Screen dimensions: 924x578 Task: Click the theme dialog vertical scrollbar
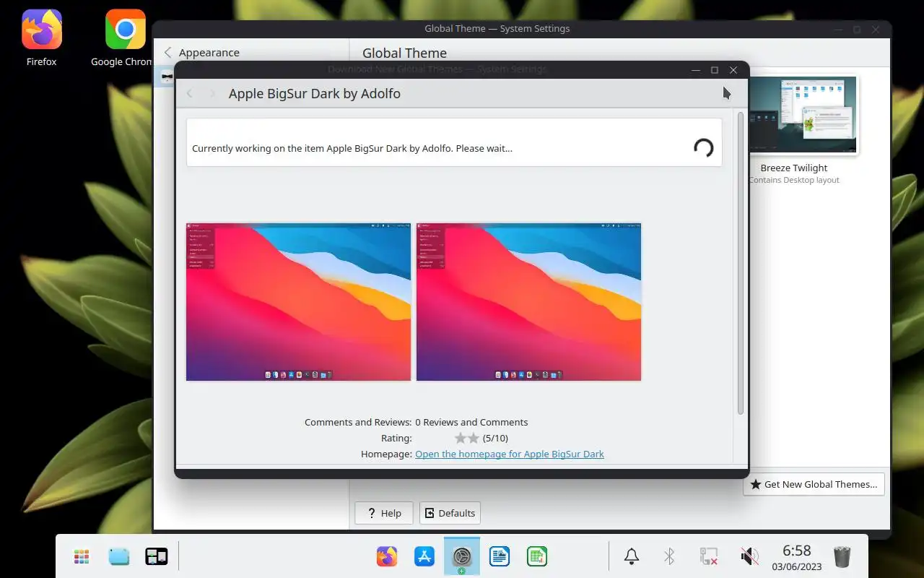point(741,263)
